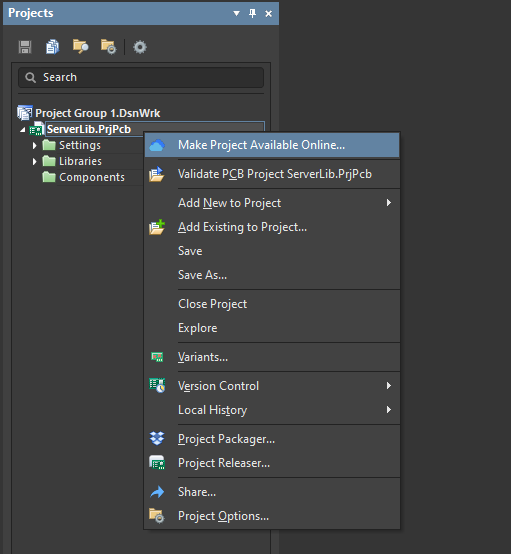Click Version Control submenu arrow
511x554 pixels.
[389, 386]
